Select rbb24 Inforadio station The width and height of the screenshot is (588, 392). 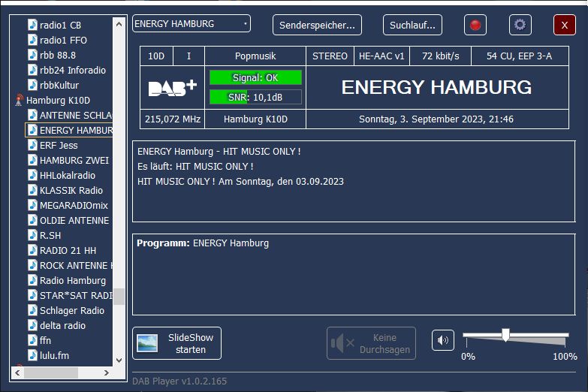73,70
